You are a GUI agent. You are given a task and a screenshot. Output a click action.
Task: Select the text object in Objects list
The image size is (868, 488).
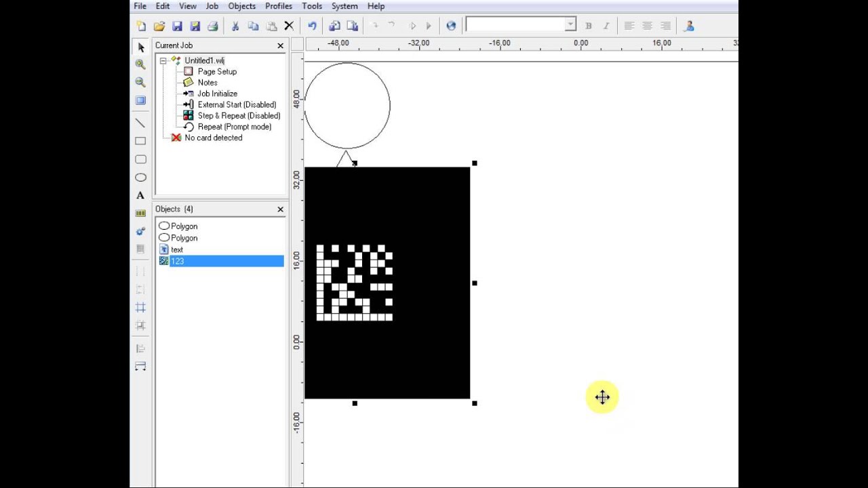(221, 249)
